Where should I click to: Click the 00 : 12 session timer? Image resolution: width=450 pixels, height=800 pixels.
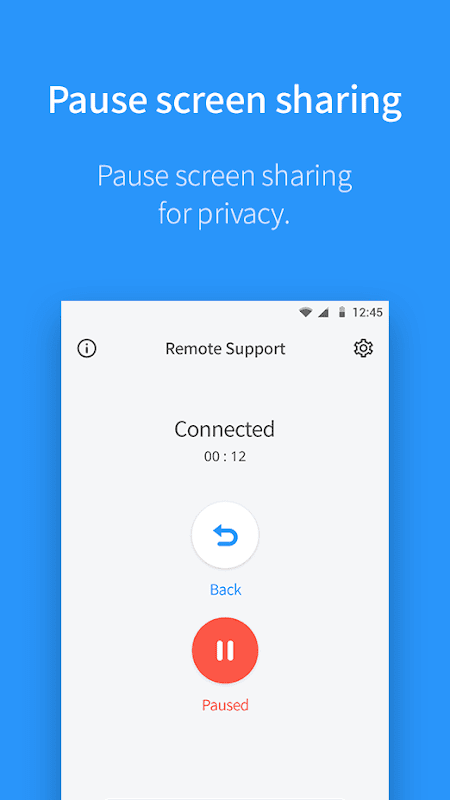click(225, 456)
